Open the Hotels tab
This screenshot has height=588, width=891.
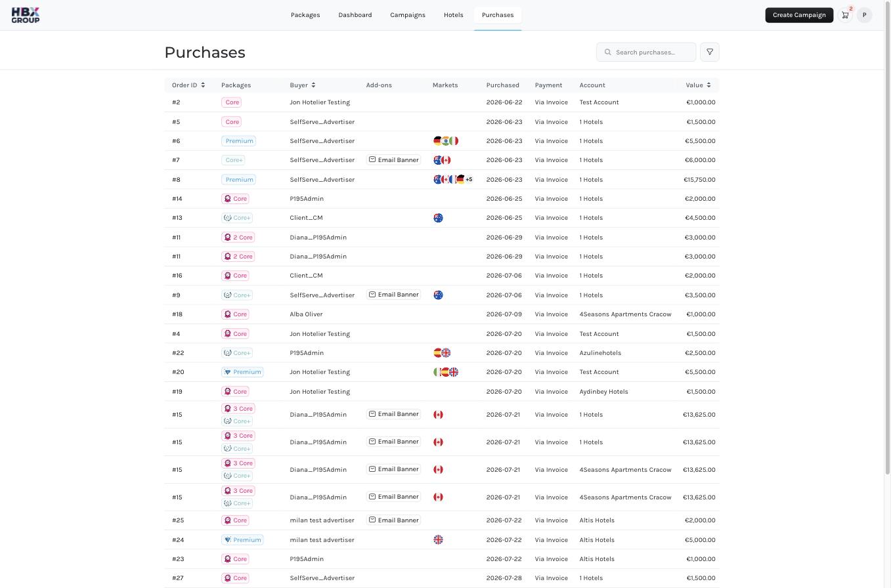pos(454,15)
